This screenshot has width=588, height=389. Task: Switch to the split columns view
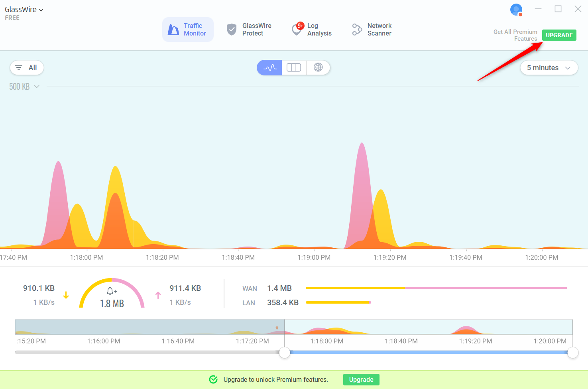click(294, 68)
